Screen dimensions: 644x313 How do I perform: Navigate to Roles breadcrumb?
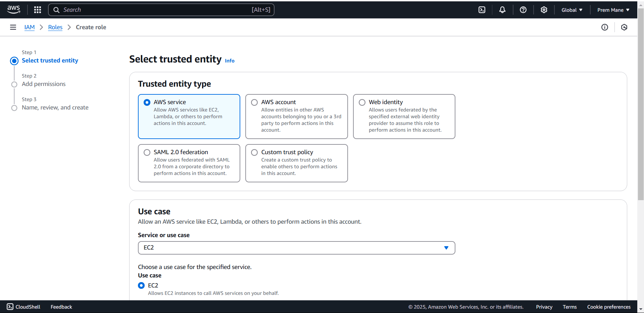point(55,27)
